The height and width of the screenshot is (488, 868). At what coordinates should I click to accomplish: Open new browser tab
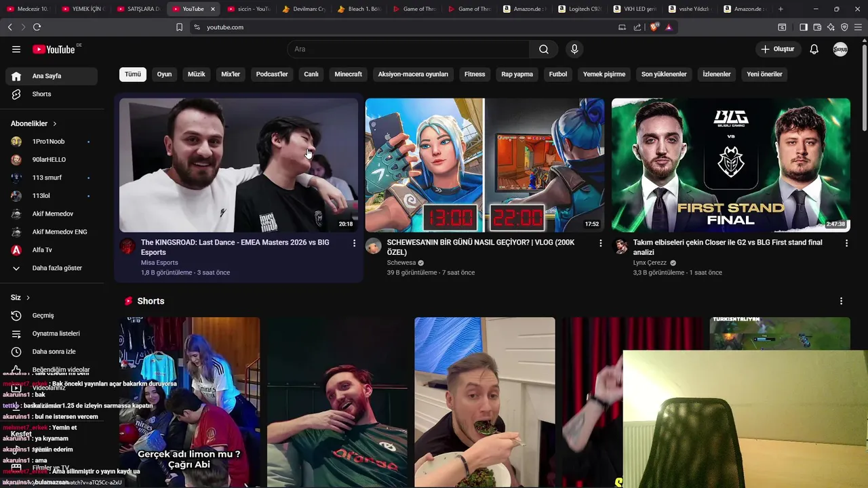tap(781, 9)
